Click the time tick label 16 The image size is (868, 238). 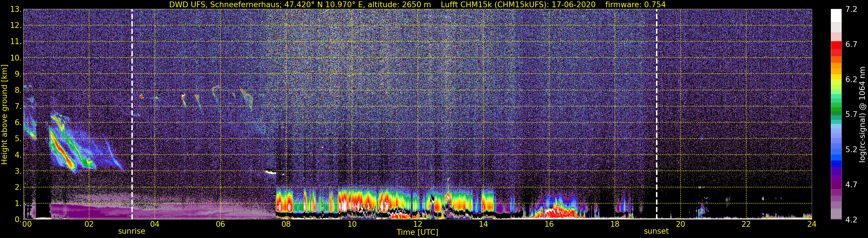click(549, 224)
